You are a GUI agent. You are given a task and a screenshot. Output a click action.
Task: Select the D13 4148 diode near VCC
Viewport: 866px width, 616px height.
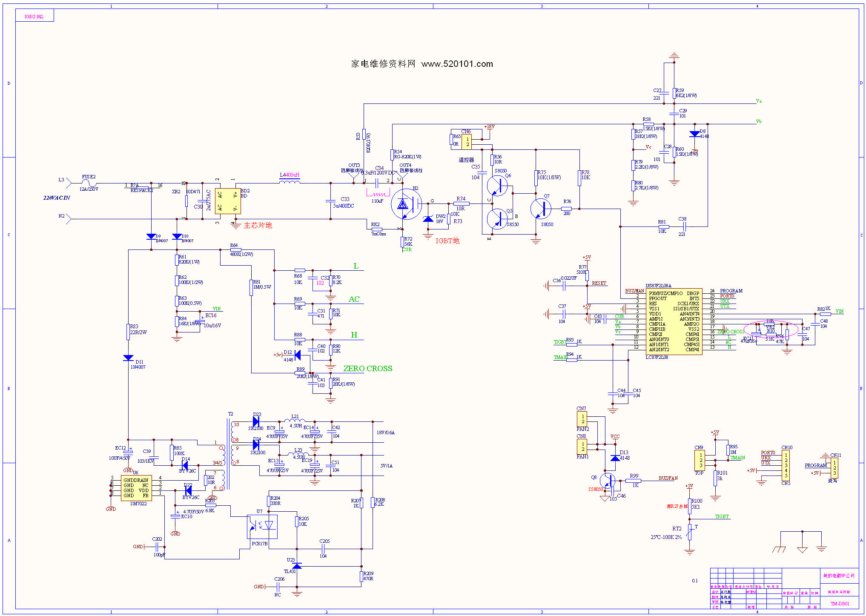tap(615, 458)
